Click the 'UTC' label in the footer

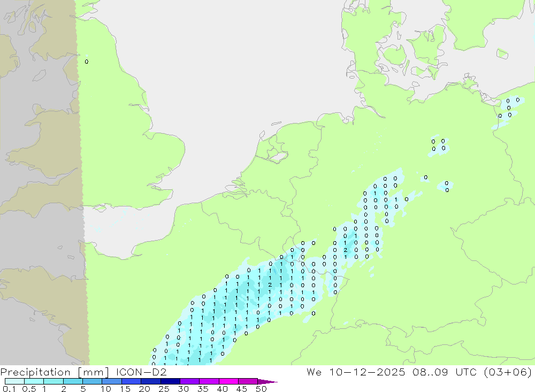click(466, 372)
